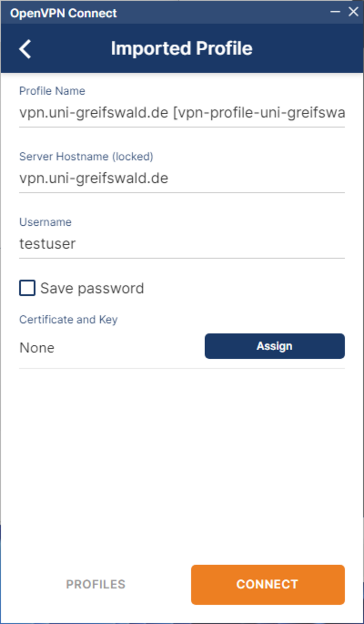Return to PROFILES list

pyautogui.click(x=96, y=585)
